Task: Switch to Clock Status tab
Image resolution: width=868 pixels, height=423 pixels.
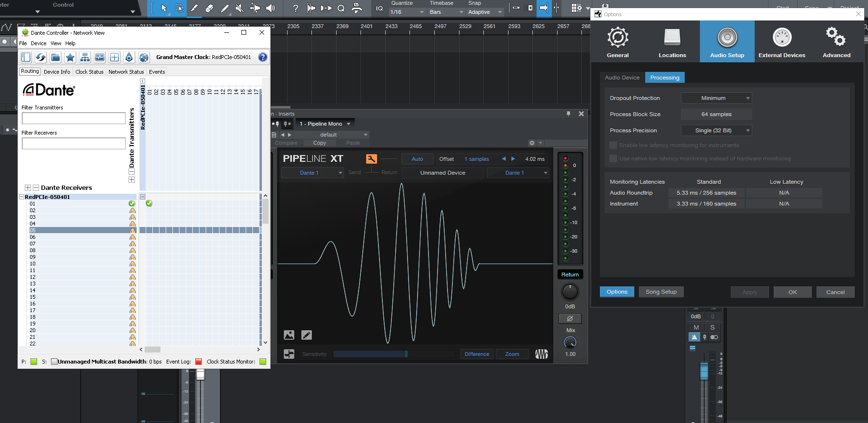Action: click(x=89, y=72)
